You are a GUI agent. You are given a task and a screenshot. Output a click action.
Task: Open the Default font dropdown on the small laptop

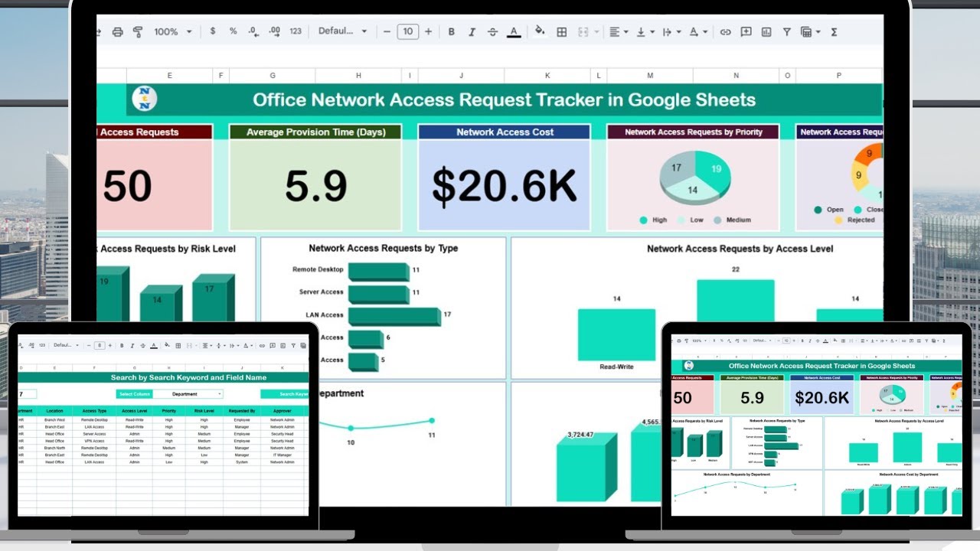tap(66, 346)
